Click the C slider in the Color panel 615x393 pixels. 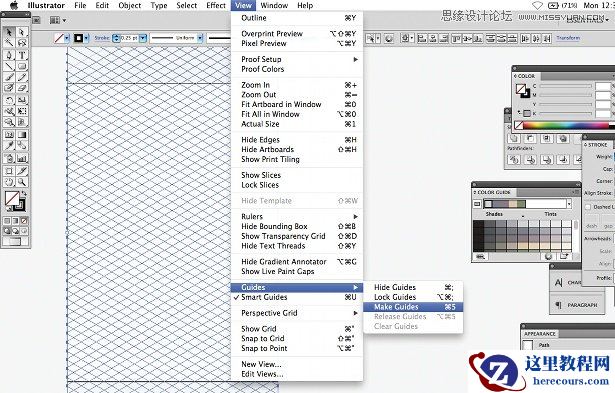[x=566, y=86]
